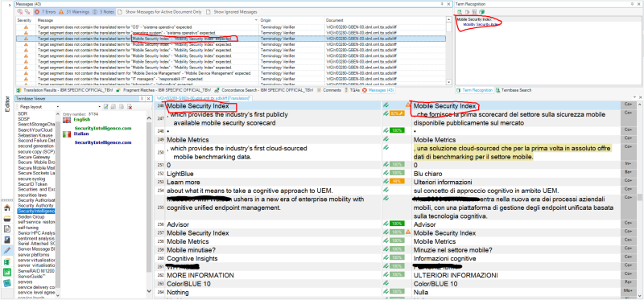Screen dimensions: 644x300
Task: Select the message about Mobile Device Management
Action: [x=144, y=72]
